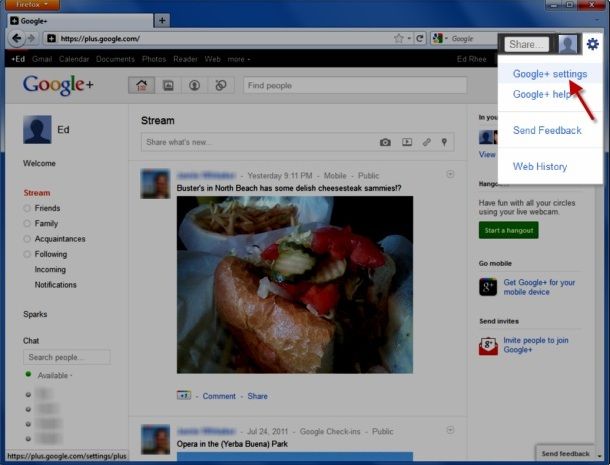Click the camera icon to add photos
610x465 pixels.
tap(385, 142)
